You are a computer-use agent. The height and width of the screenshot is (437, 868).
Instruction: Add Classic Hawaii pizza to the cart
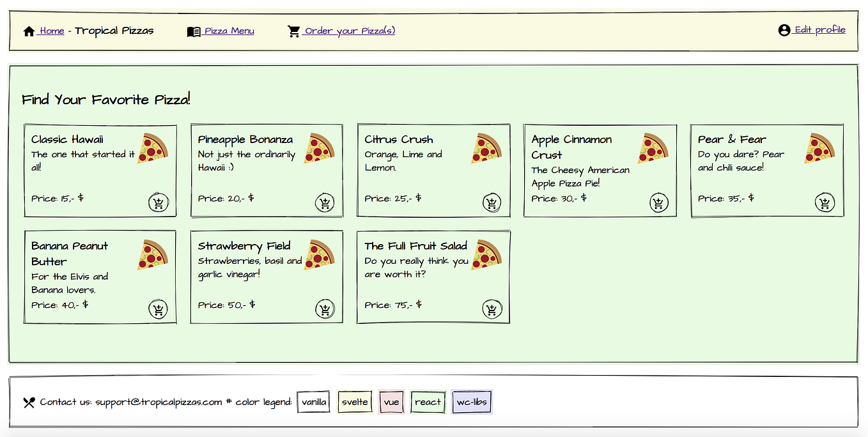tap(158, 203)
